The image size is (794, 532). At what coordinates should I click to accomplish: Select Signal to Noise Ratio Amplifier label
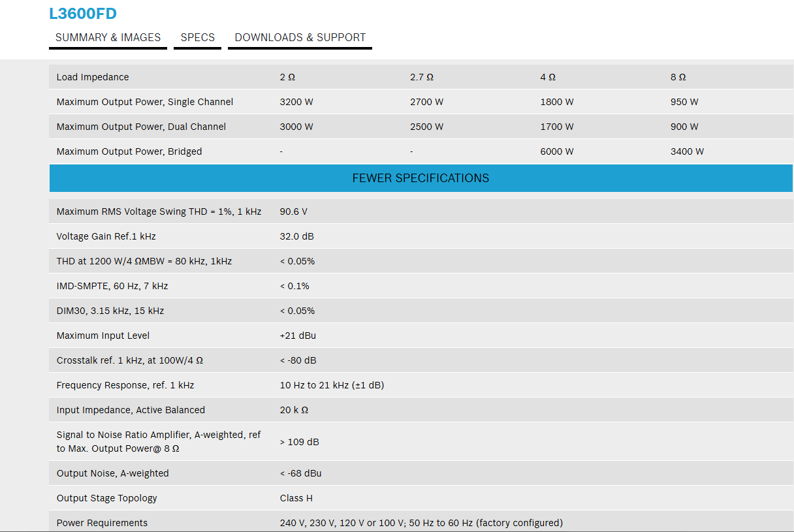click(159, 442)
